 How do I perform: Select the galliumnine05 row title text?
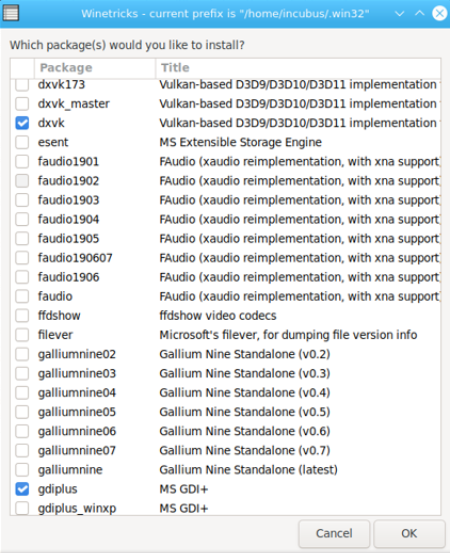245,412
